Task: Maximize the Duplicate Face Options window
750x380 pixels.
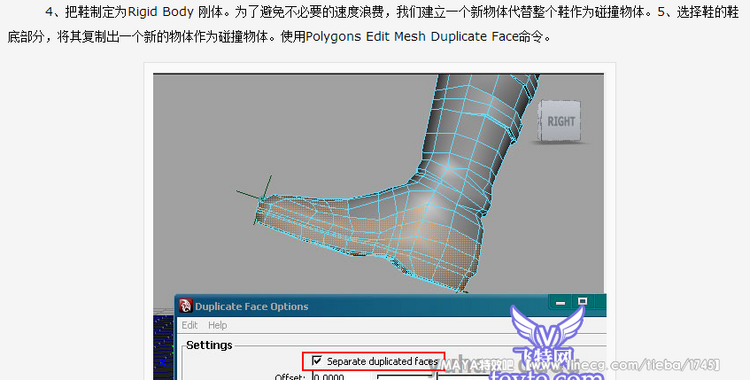Action: click(582, 302)
